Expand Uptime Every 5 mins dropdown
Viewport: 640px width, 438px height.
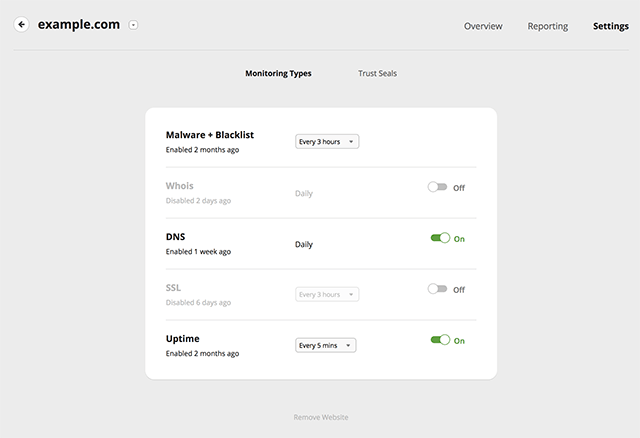click(325, 345)
